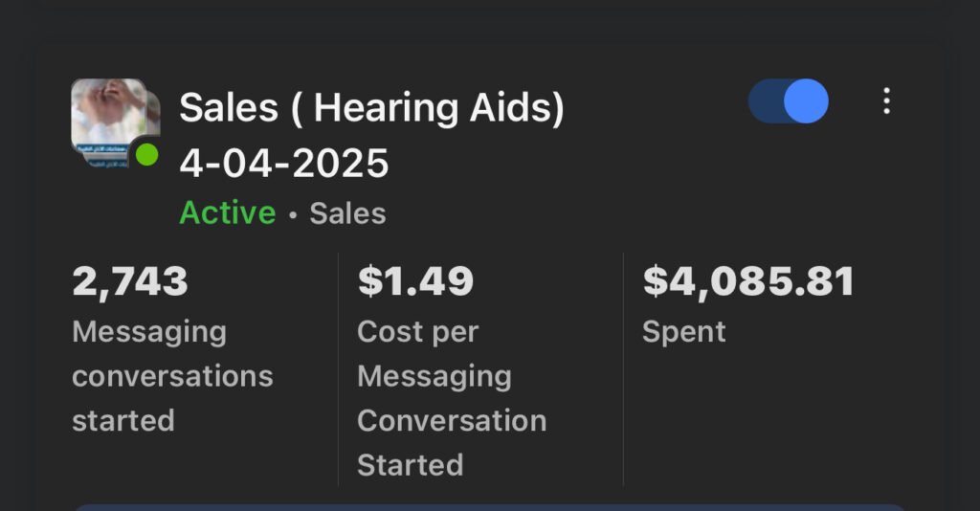Tap the divider between cost and spent

pyautogui.click(x=623, y=368)
